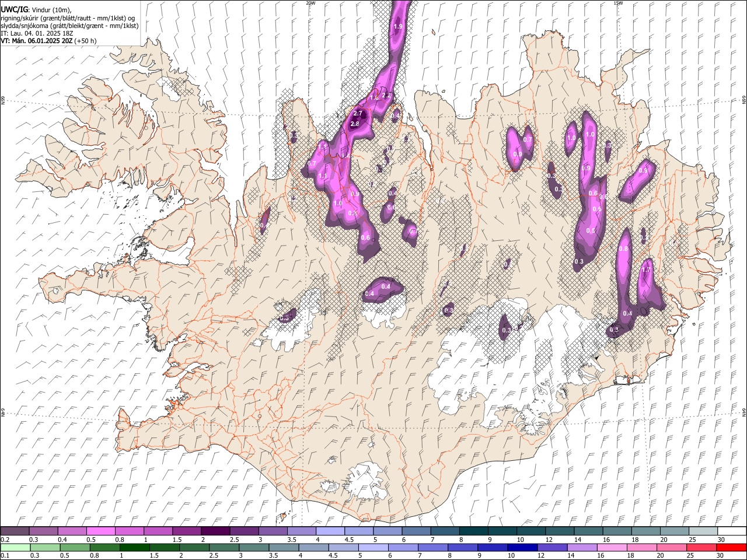Select the snow legend swatch between 4 and 4.5
The width and height of the screenshot is (747, 560).
coord(330,531)
